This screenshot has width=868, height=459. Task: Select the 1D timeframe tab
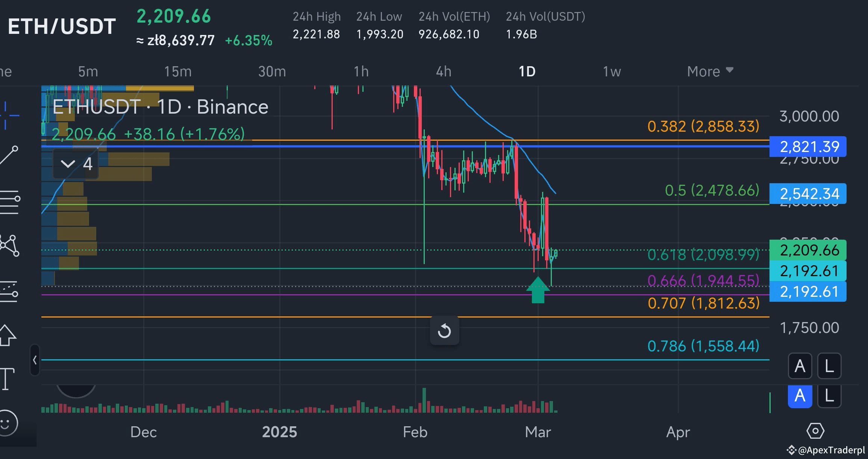(x=527, y=71)
